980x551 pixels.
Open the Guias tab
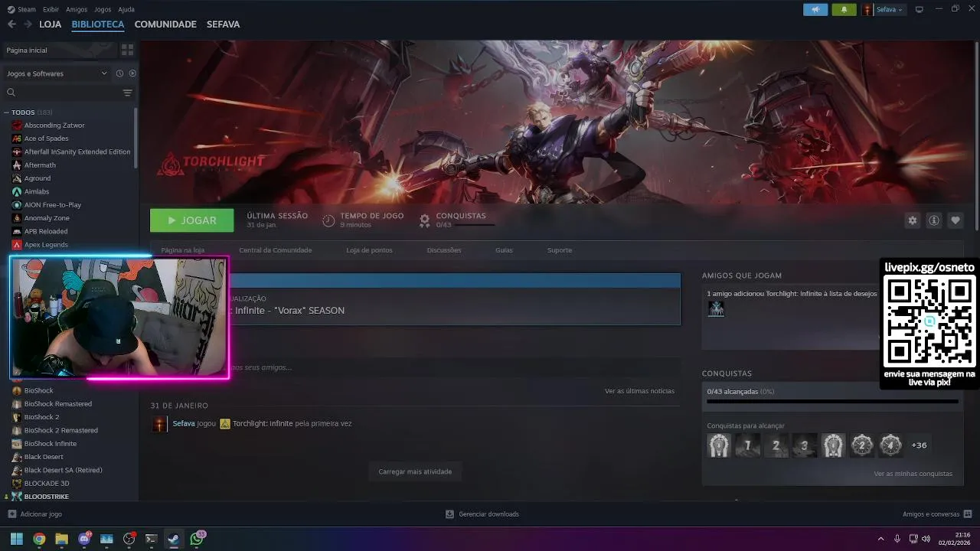tap(504, 250)
